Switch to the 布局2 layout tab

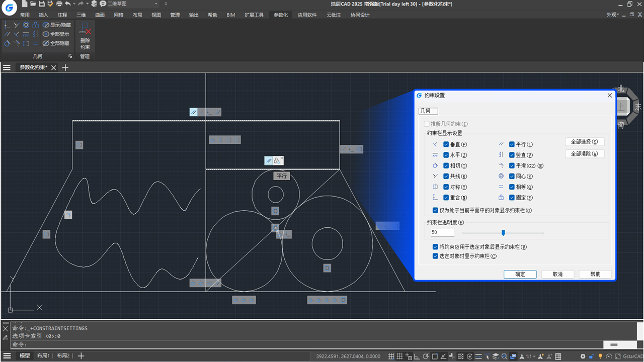(62, 355)
